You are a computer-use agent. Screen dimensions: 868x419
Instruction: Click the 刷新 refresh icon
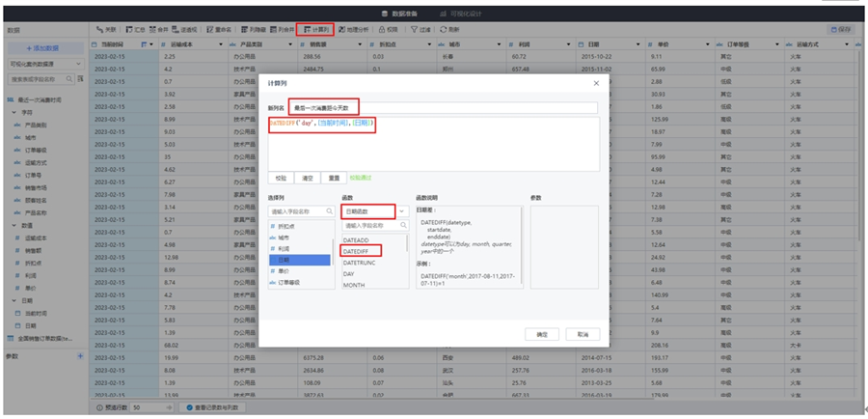(x=443, y=30)
